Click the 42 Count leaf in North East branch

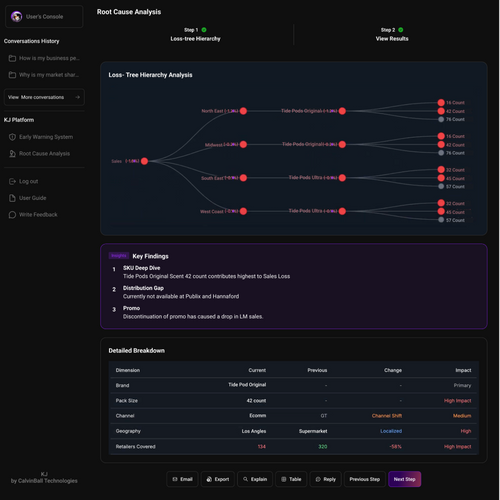point(441,111)
